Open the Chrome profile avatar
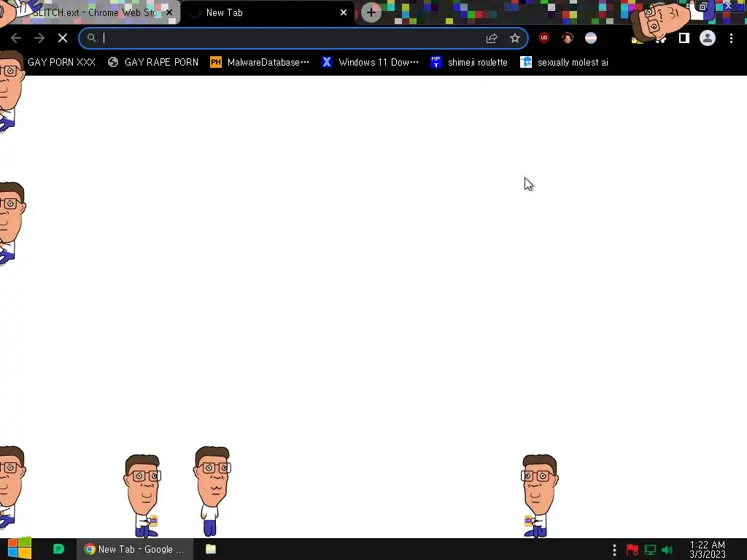 pyautogui.click(x=708, y=38)
